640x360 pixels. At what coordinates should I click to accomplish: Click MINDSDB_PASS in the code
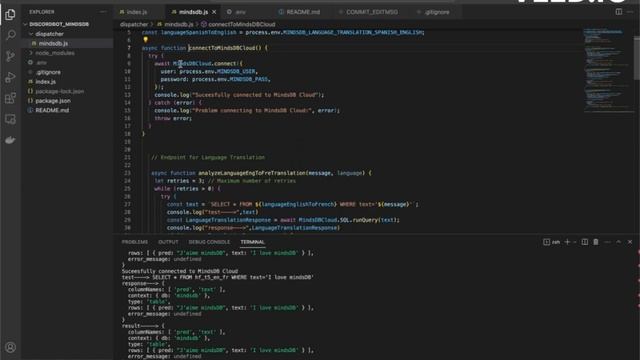[x=249, y=79]
